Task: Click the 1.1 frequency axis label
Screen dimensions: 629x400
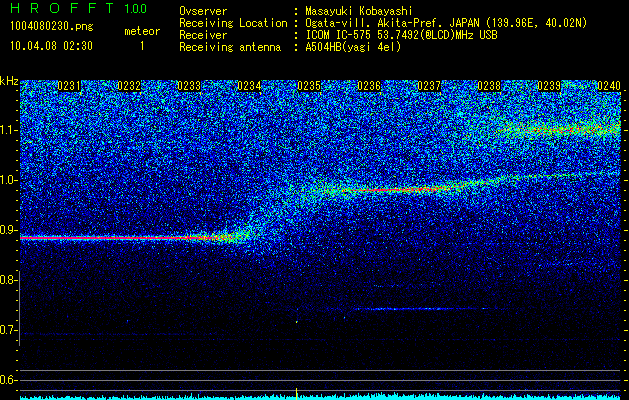Action: click(9, 130)
